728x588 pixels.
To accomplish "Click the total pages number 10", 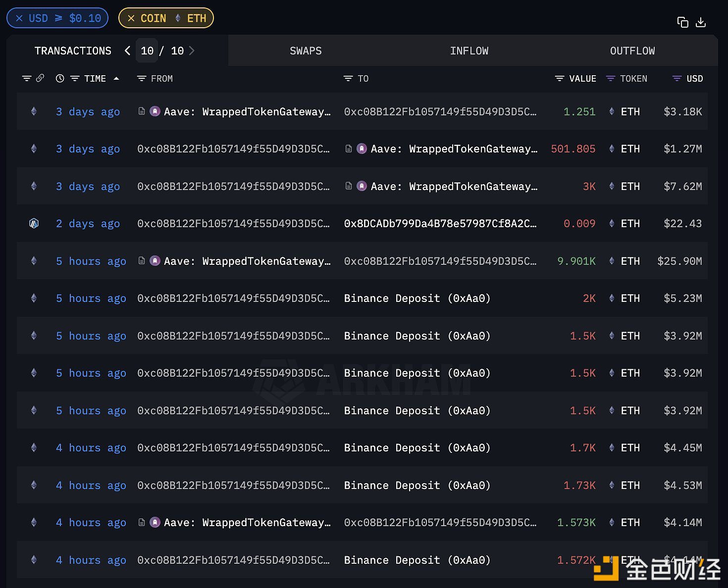I will tap(177, 51).
